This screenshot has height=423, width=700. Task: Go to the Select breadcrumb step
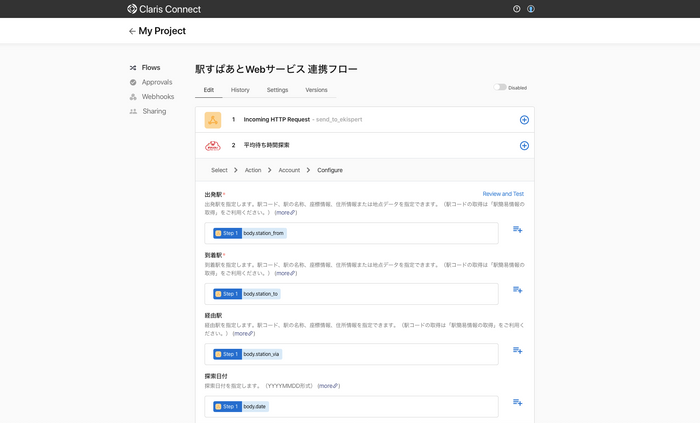pyautogui.click(x=219, y=170)
